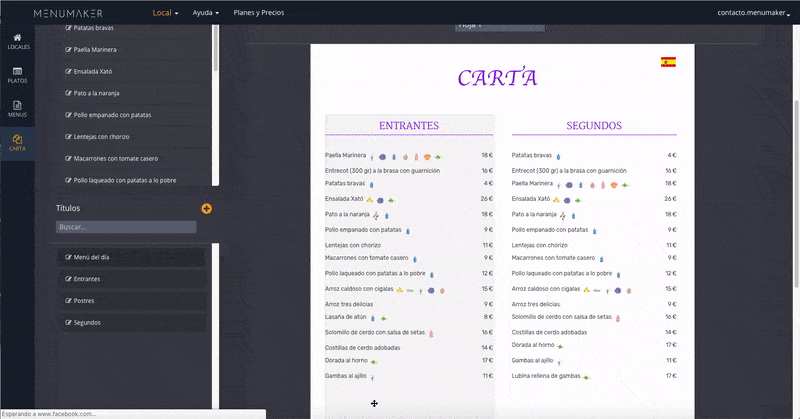Screen dimensions: 800x419
Task: Open the Hoja page selector dropdown
Action: [x=499, y=27]
